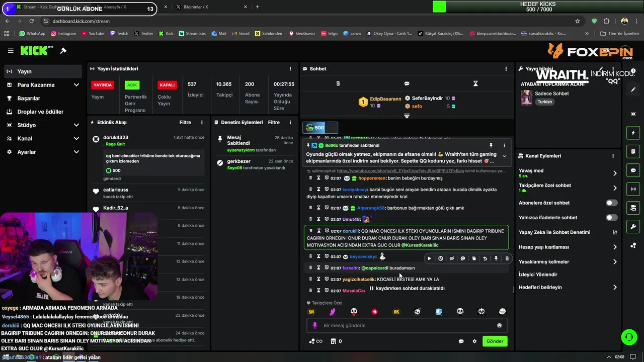Screen dimensions: 644x362
Task: Click mention @ icon in message action bar
Action: pos(463,258)
